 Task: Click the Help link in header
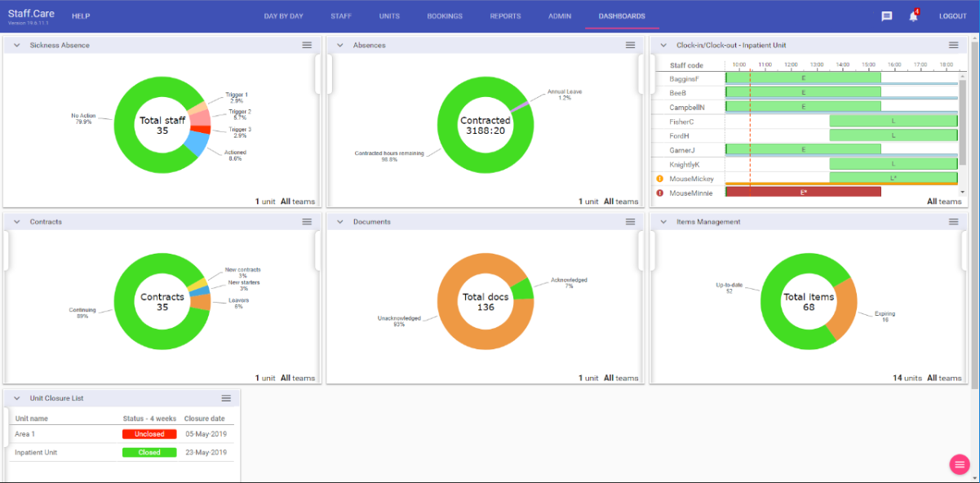click(81, 16)
